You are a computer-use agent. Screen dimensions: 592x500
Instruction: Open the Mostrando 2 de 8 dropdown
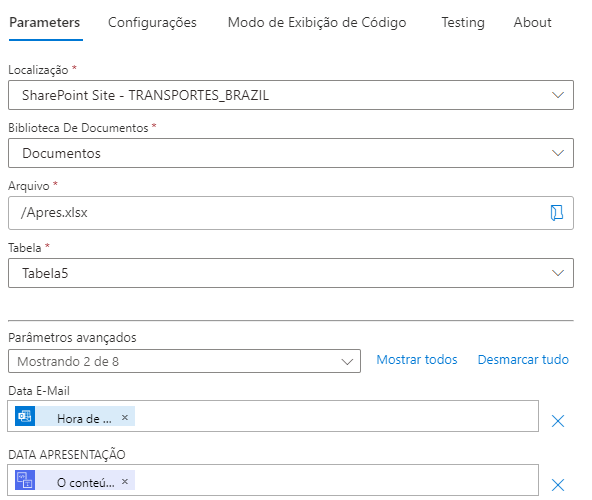click(x=184, y=361)
